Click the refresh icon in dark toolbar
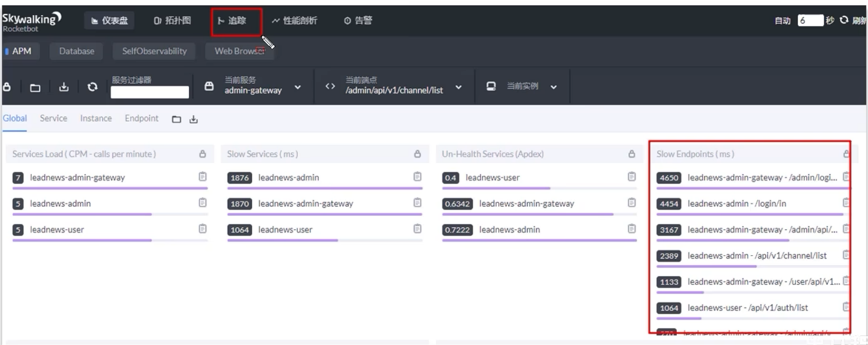This screenshot has width=868, height=345. pos(93,87)
